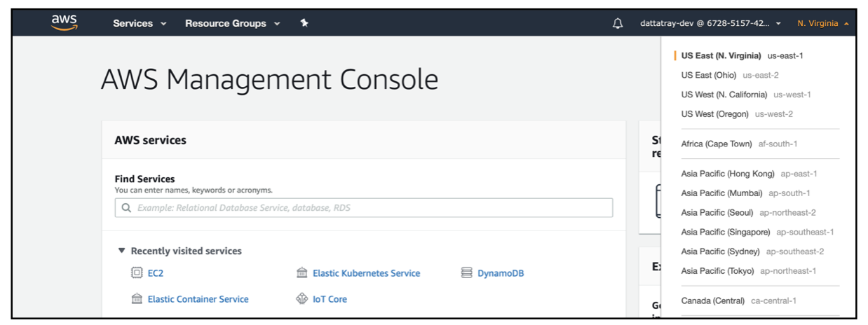Click the Elastic Kubernetes Service icon

(302, 273)
